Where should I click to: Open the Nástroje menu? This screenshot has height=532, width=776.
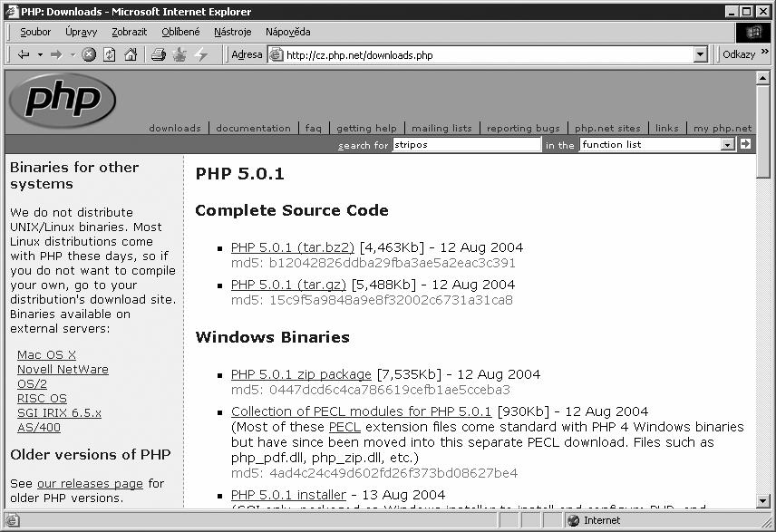pyautogui.click(x=233, y=32)
